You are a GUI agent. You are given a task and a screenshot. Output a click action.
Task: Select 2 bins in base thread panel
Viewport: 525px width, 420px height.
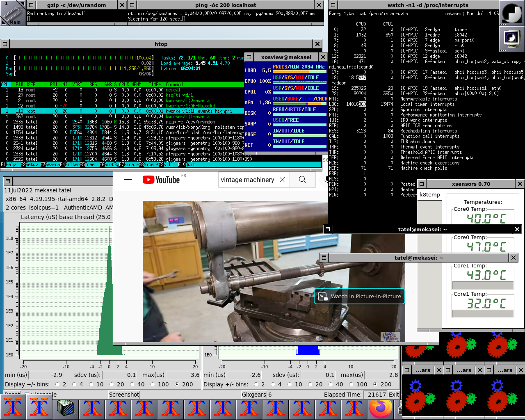click(x=58, y=384)
